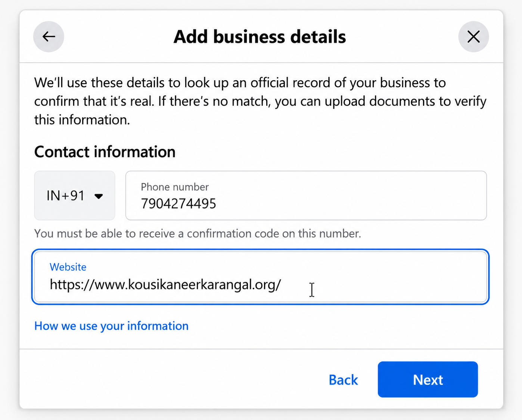Click the Back text button

343,380
